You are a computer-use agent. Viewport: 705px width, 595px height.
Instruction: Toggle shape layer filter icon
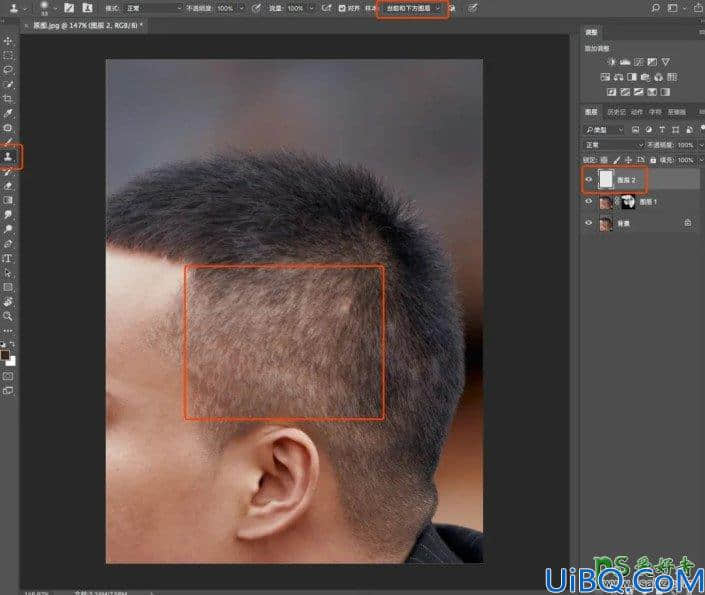(675, 130)
